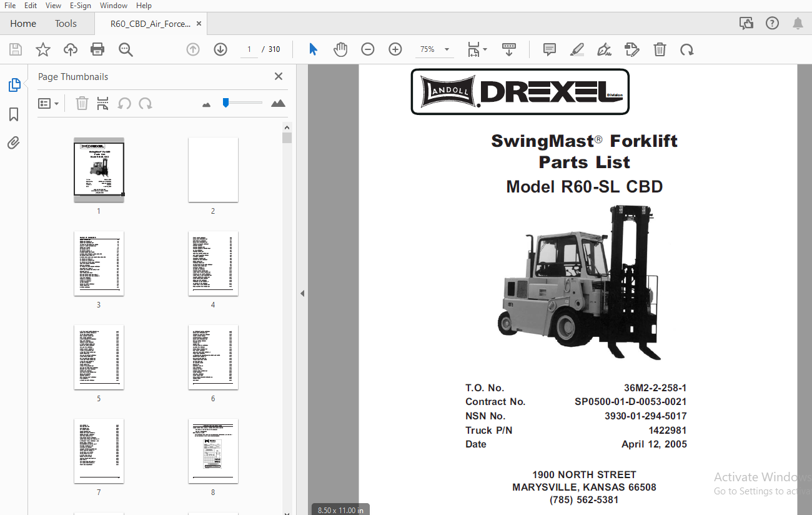Rotate thumbnails counterclockwise
The width and height of the screenshot is (812, 515).
coord(124,103)
